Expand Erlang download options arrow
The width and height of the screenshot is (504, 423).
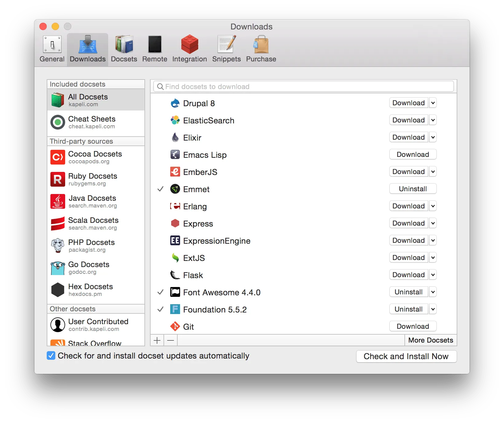pos(433,206)
